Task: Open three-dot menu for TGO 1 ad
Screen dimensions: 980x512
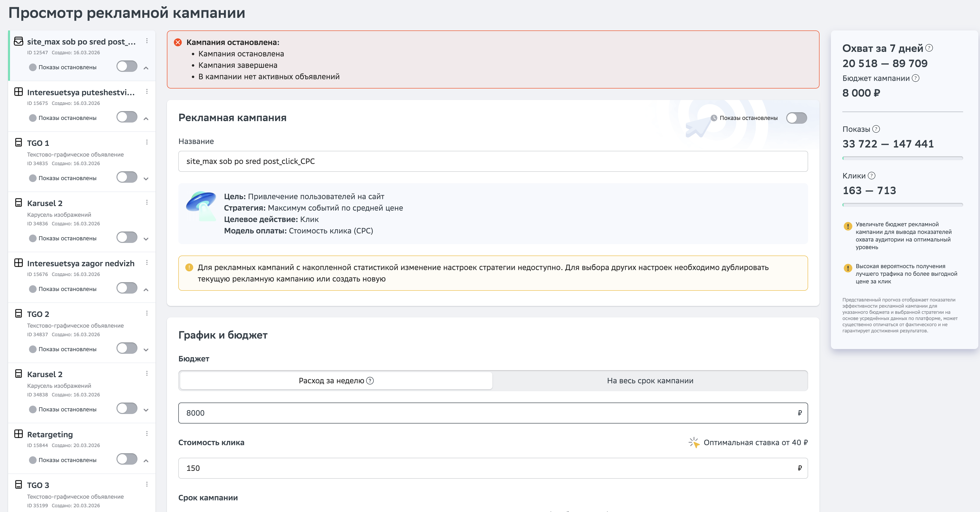Action: [x=147, y=142]
